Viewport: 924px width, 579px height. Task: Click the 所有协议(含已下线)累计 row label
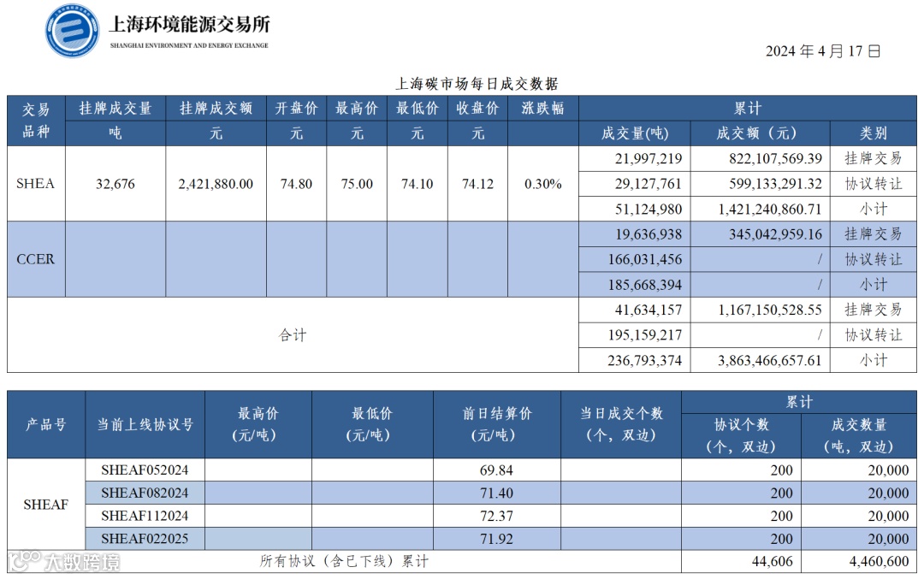click(x=344, y=561)
